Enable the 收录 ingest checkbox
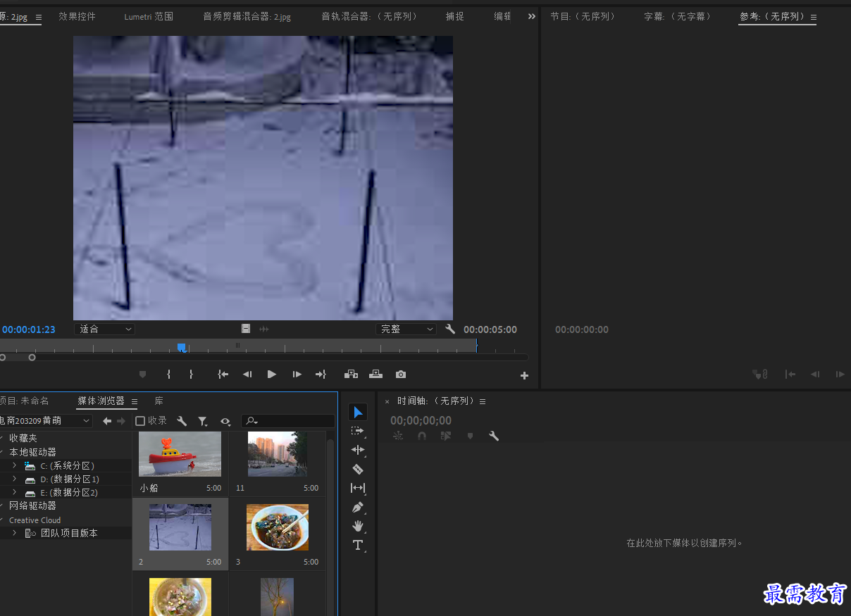851x616 pixels. (x=140, y=421)
